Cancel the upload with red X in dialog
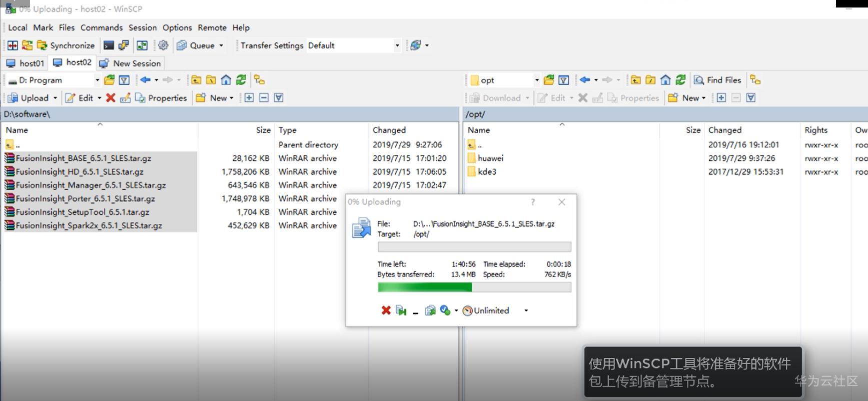Screen dimensions: 868x401 pos(386,310)
